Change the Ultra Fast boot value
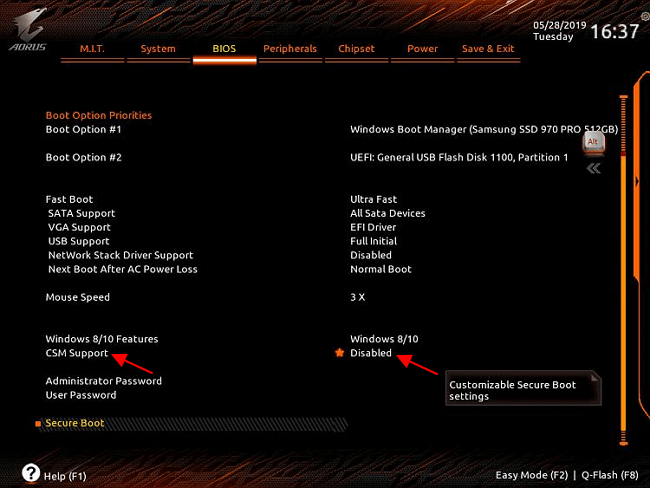The width and height of the screenshot is (650, 488). coord(374,199)
